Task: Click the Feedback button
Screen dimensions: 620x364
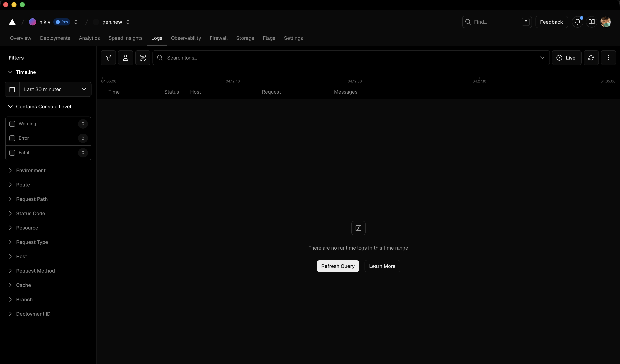Action: [x=551, y=22]
